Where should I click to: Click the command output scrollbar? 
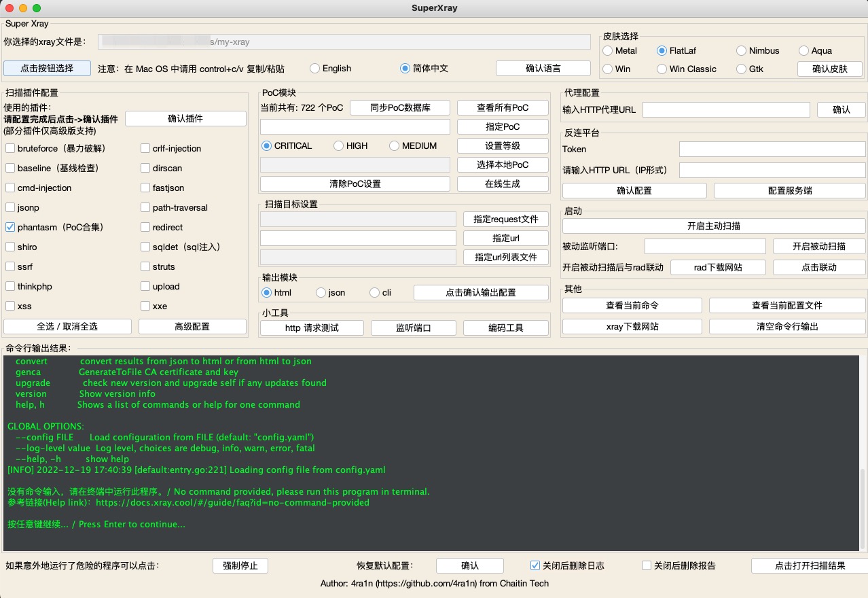click(x=863, y=509)
